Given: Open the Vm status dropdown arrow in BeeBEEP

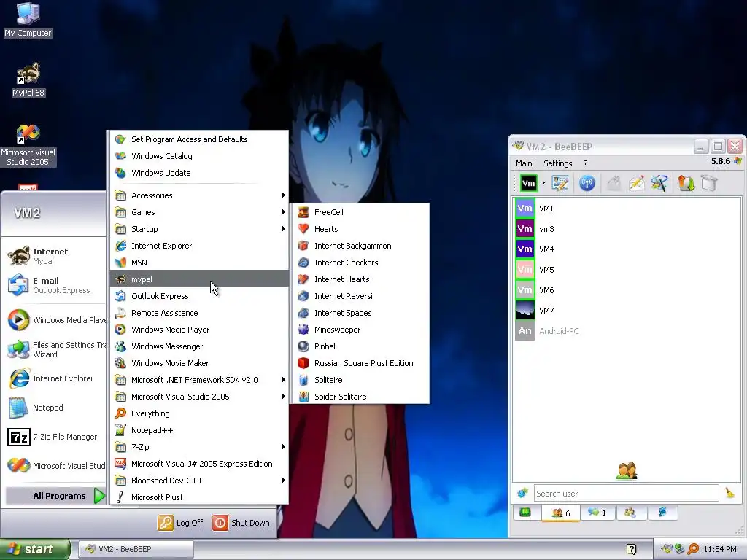Looking at the screenshot, I should point(543,183).
